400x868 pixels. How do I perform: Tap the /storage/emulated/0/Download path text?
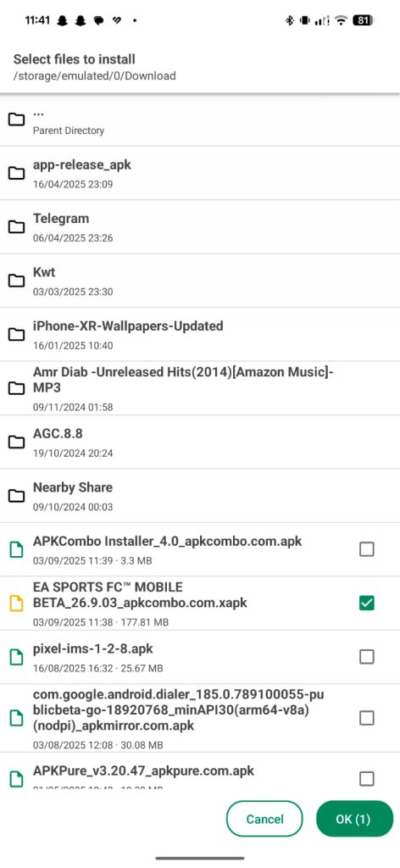click(x=95, y=75)
